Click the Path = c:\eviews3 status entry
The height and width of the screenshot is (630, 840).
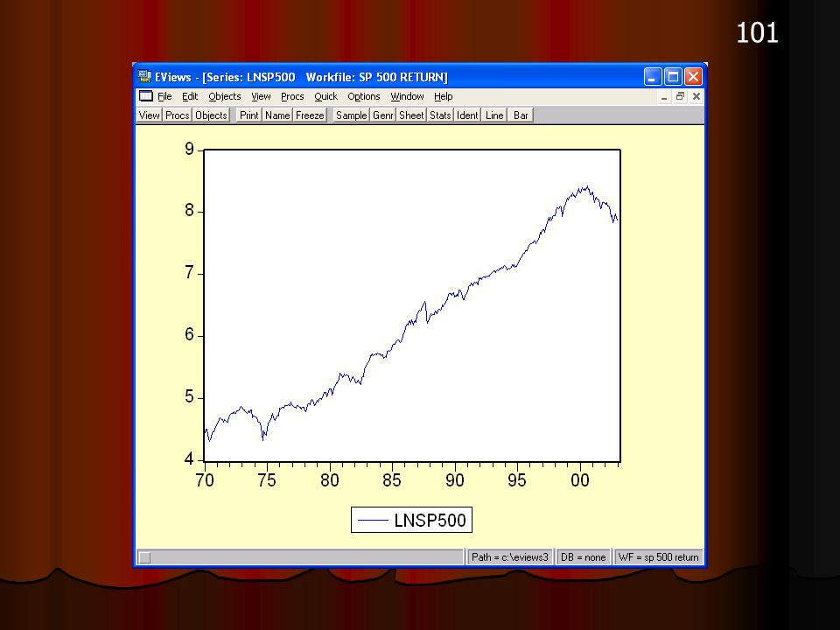point(510,557)
